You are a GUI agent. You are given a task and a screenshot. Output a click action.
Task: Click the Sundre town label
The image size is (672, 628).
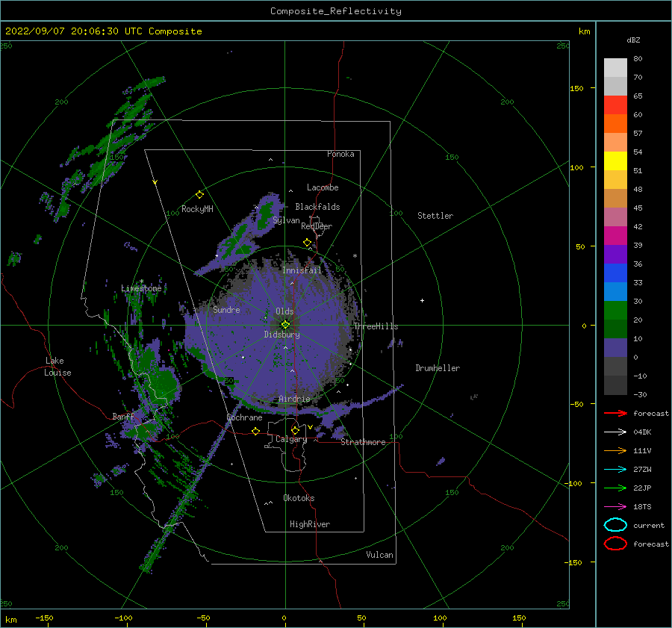[227, 310]
